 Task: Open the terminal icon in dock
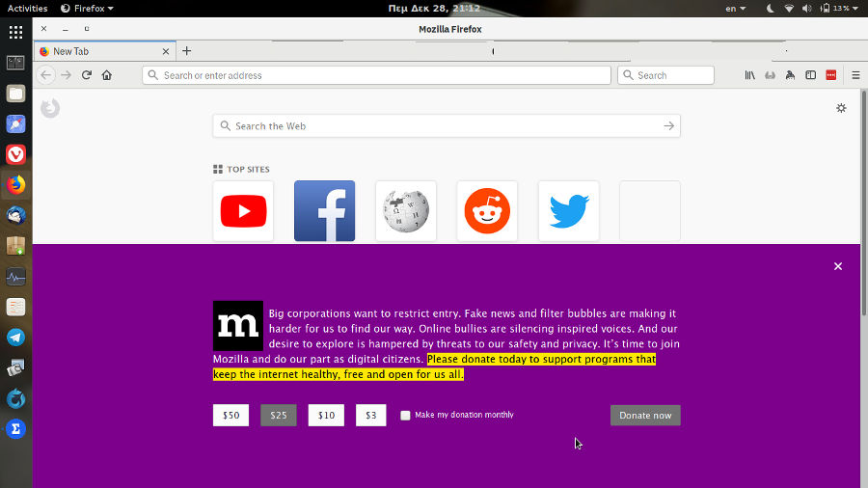coord(16,63)
